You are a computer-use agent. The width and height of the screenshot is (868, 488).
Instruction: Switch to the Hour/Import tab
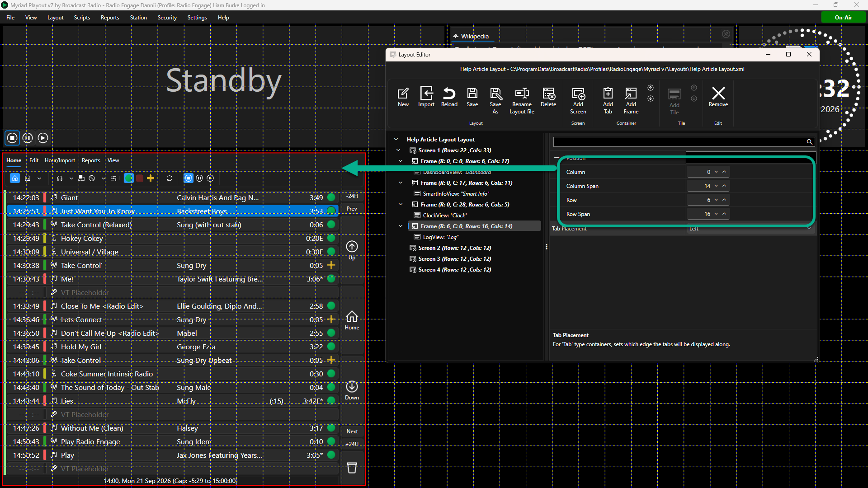tap(60, 160)
